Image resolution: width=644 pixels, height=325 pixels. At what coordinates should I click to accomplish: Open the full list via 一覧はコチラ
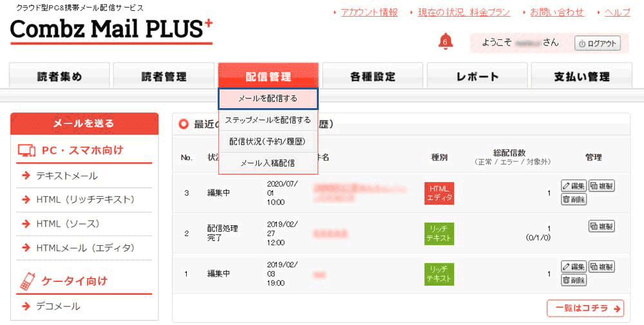click(x=585, y=308)
